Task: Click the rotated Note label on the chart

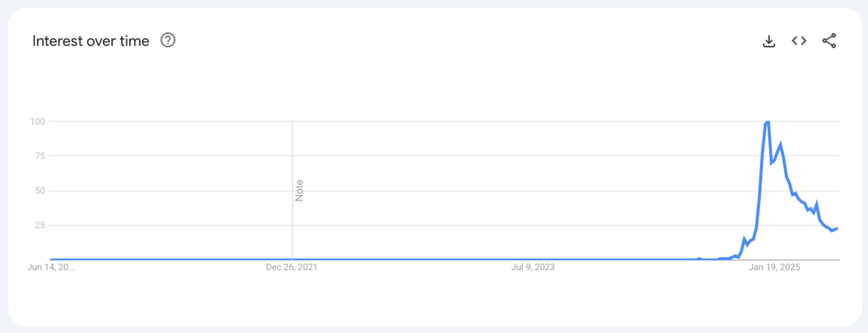Action: pyautogui.click(x=299, y=191)
